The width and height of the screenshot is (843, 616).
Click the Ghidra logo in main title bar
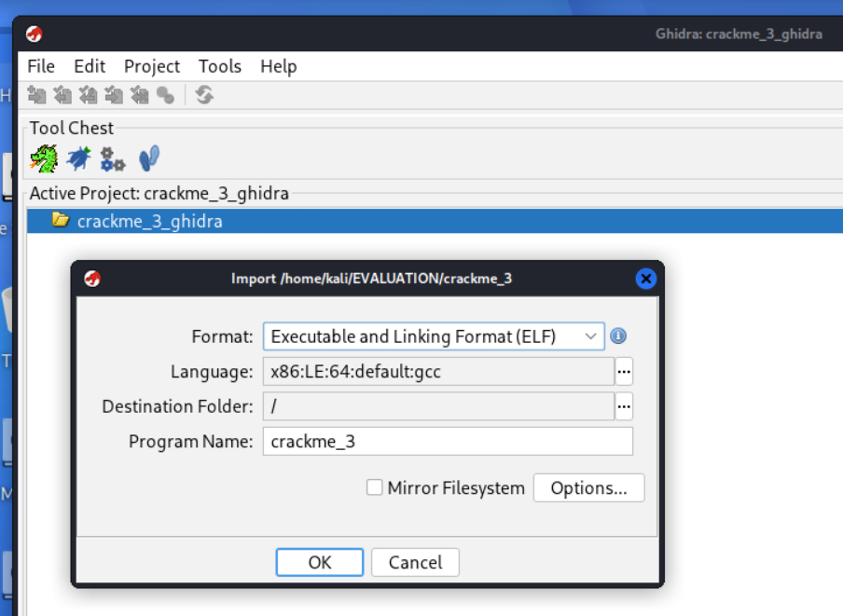(x=35, y=34)
